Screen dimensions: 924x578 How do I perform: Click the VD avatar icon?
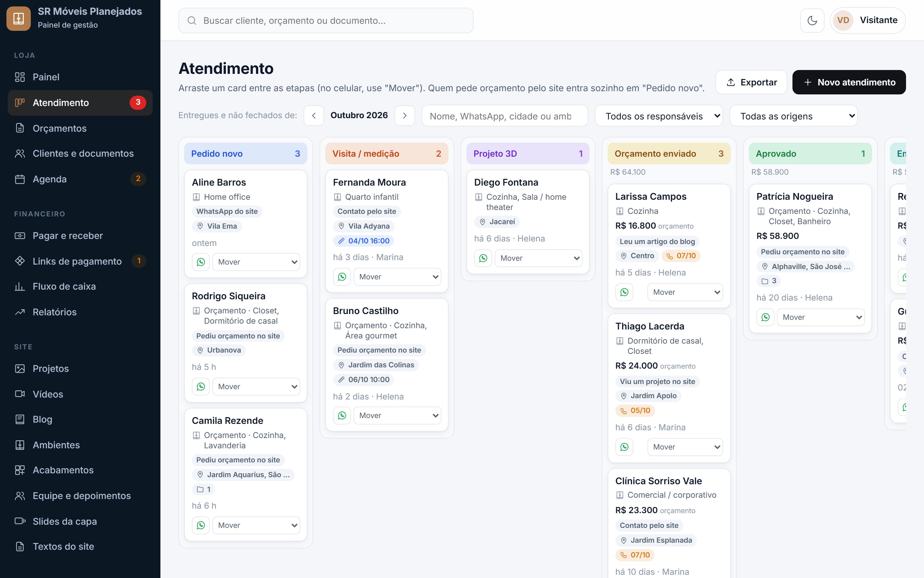(x=843, y=20)
